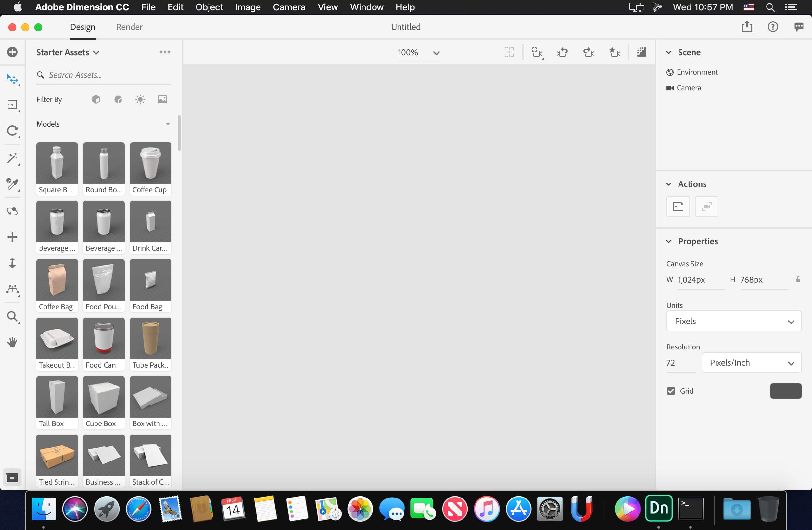Toggle render preview icon in toolbar
This screenshot has width=812, height=530.
pos(641,52)
